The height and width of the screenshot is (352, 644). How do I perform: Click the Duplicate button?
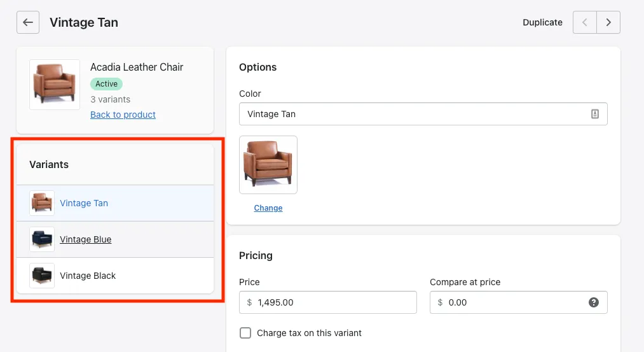click(542, 22)
